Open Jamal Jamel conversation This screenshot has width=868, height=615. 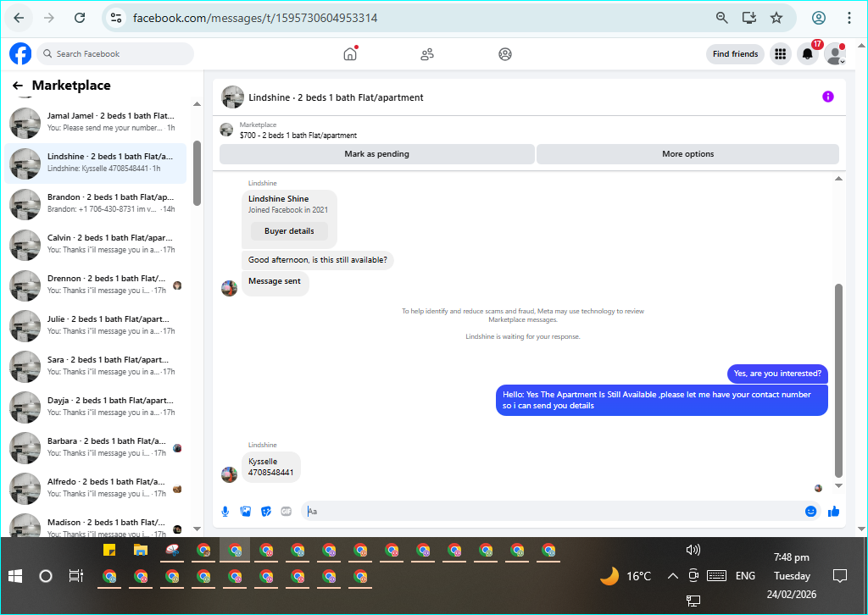(95, 122)
